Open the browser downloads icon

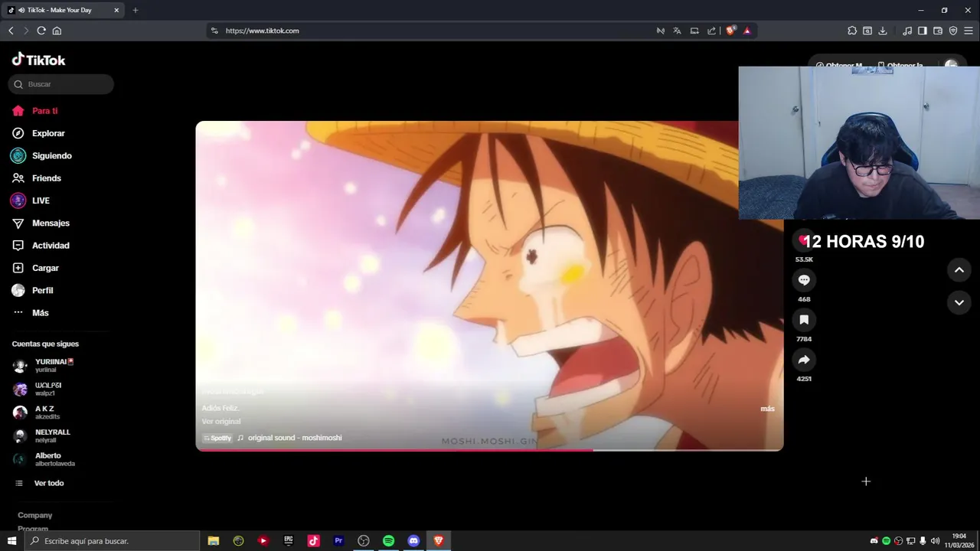click(x=883, y=31)
